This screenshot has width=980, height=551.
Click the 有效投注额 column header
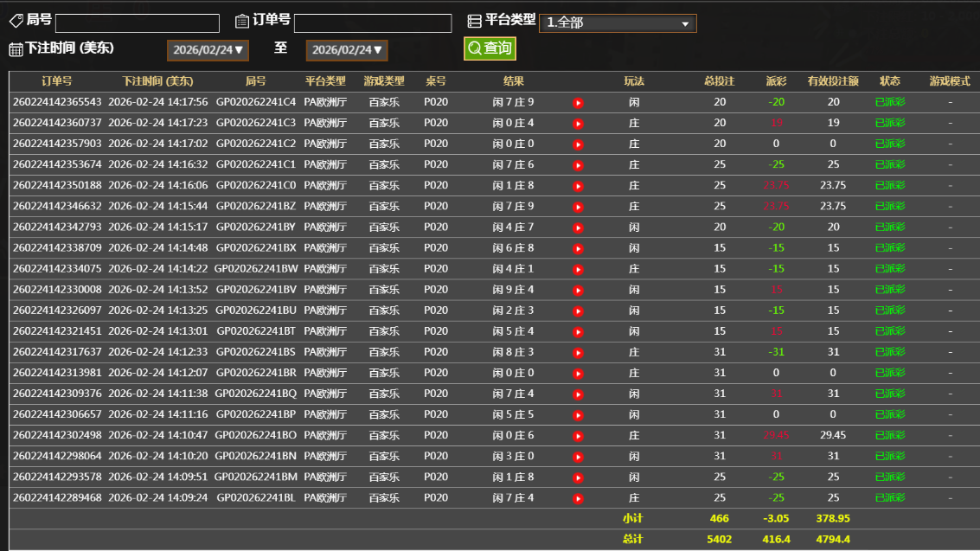(x=832, y=81)
